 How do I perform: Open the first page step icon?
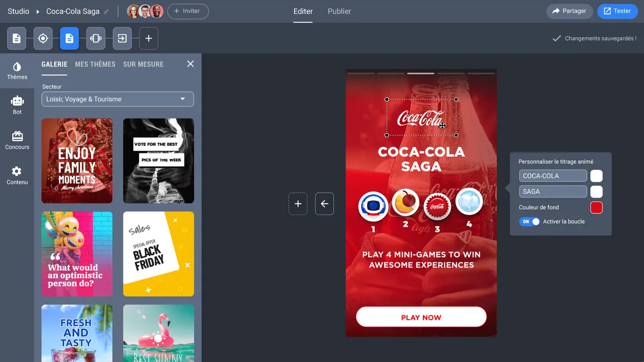17,38
